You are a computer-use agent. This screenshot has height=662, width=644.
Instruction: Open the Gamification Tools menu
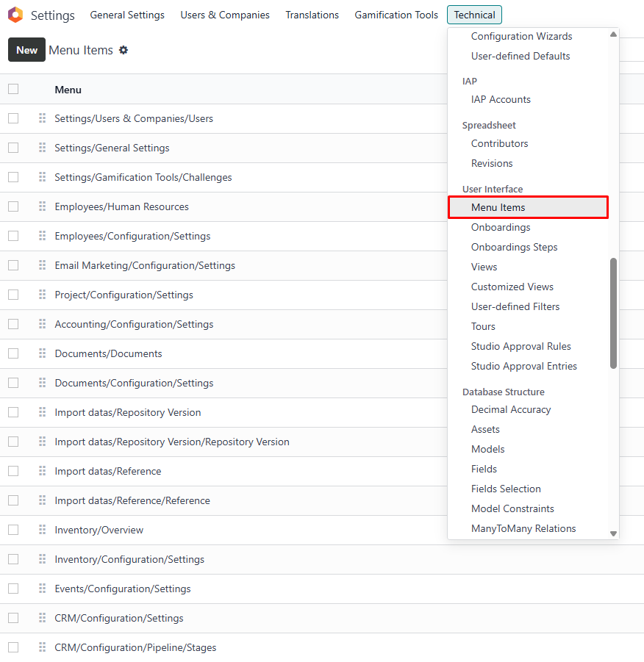coord(396,15)
